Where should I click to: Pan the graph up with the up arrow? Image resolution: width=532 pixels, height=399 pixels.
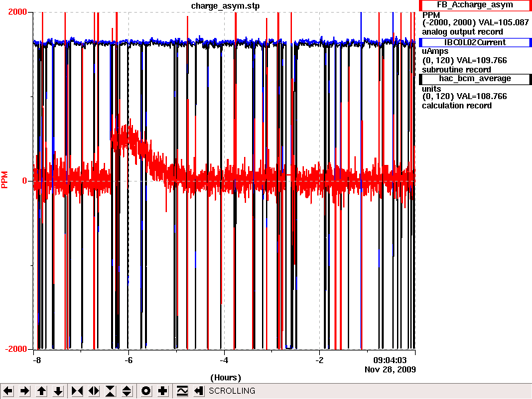(42, 391)
